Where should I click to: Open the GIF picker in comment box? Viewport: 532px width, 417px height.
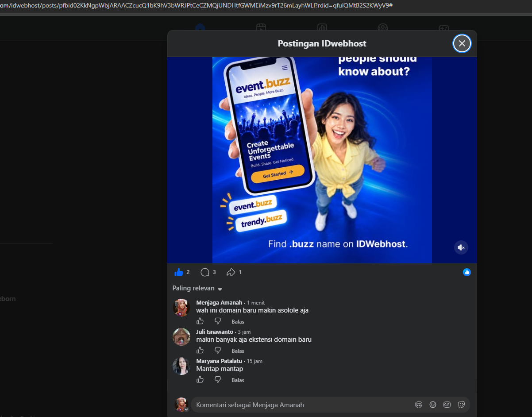(x=447, y=405)
